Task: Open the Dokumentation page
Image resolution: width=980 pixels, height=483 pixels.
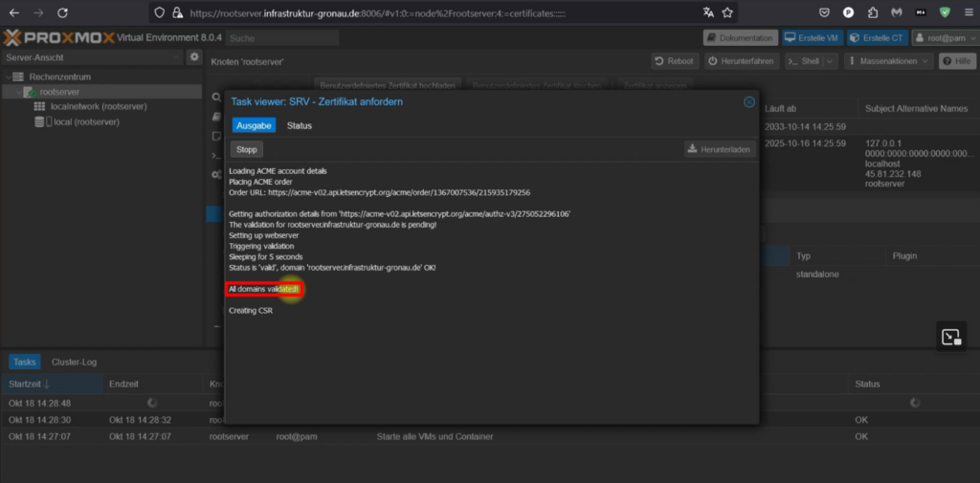Action: pyautogui.click(x=740, y=38)
